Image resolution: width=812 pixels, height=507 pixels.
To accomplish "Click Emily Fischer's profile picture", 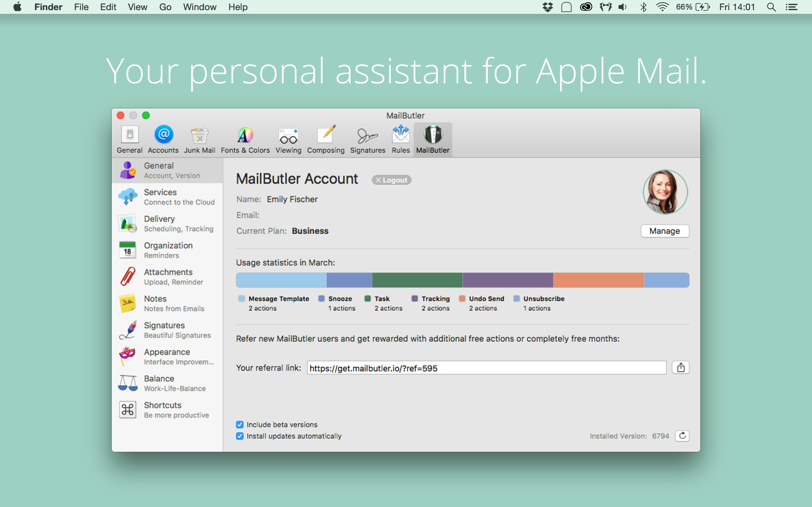I will [665, 192].
